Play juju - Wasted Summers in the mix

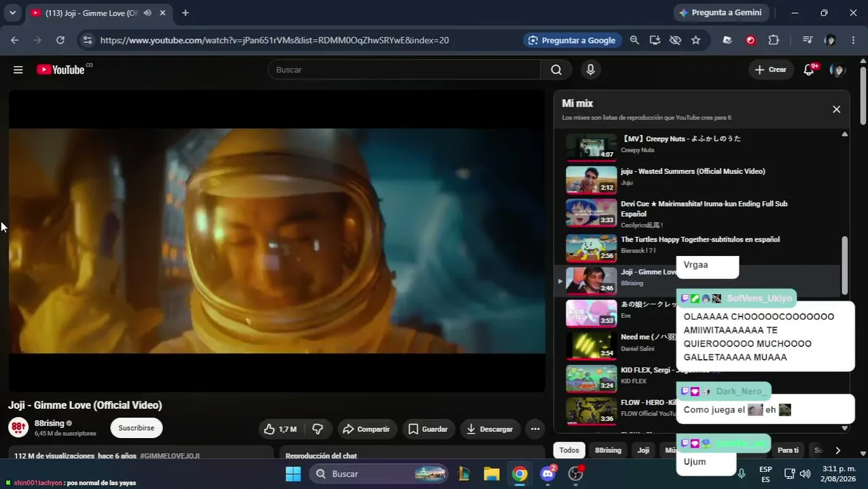(591, 180)
